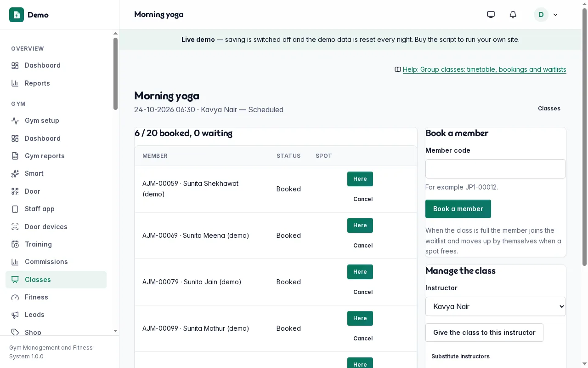Image resolution: width=588 pixels, height=368 pixels.
Task: Click the Door QR code icon
Action: point(15,191)
